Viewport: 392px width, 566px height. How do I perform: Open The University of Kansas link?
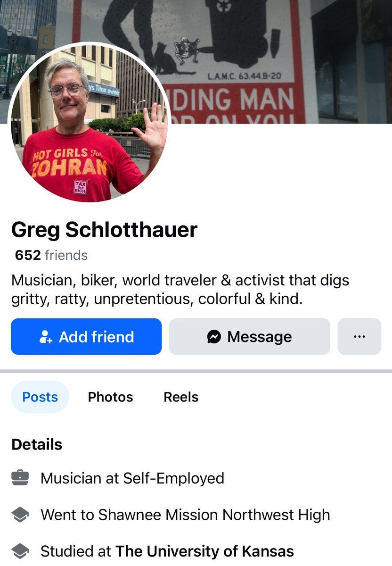click(204, 551)
